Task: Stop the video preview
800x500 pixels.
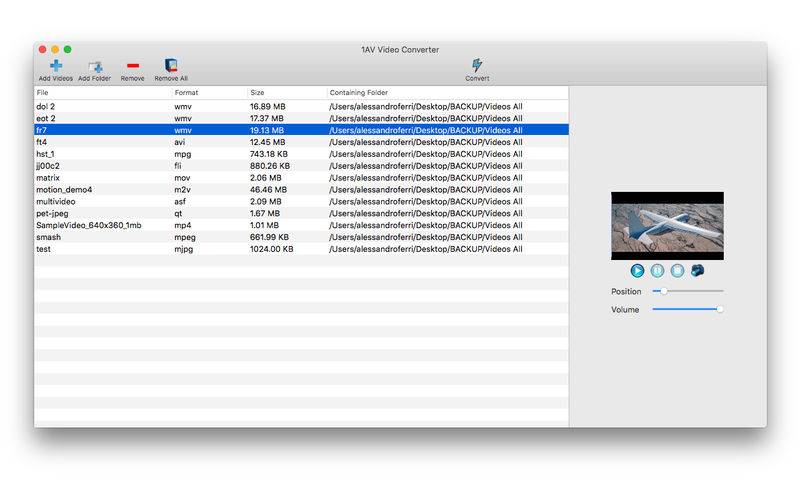Action: tap(677, 270)
